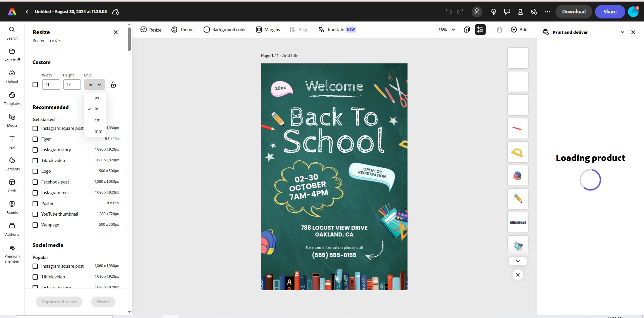644x318 pixels.
Task: Open the lightbulb tips icon
Action: coord(494,12)
